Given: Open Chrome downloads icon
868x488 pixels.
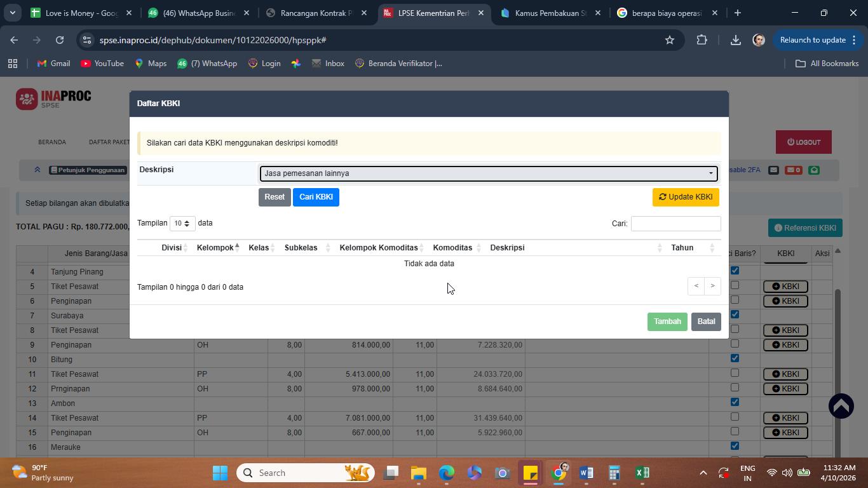Looking at the screenshot, I should click(x=735, y=40).
